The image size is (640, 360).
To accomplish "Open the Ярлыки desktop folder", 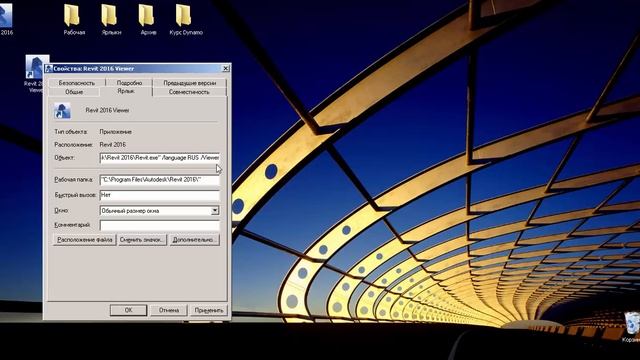I will [109, 19].
